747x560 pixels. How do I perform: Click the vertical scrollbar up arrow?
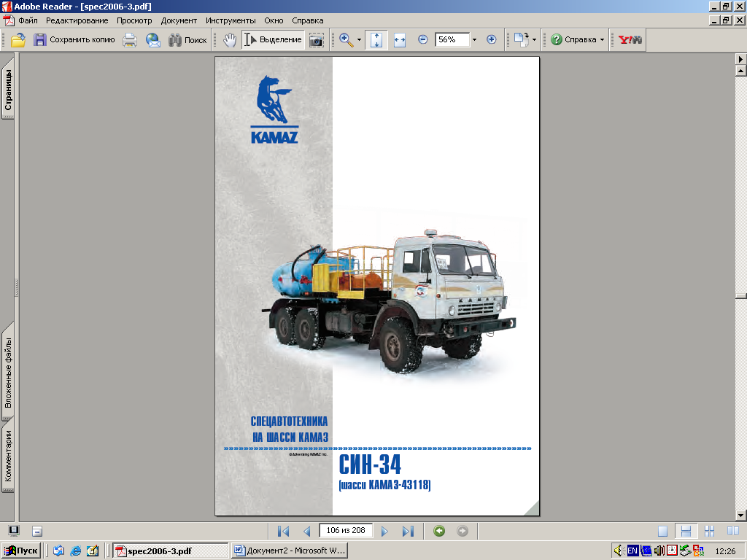[x=740, y=71]
